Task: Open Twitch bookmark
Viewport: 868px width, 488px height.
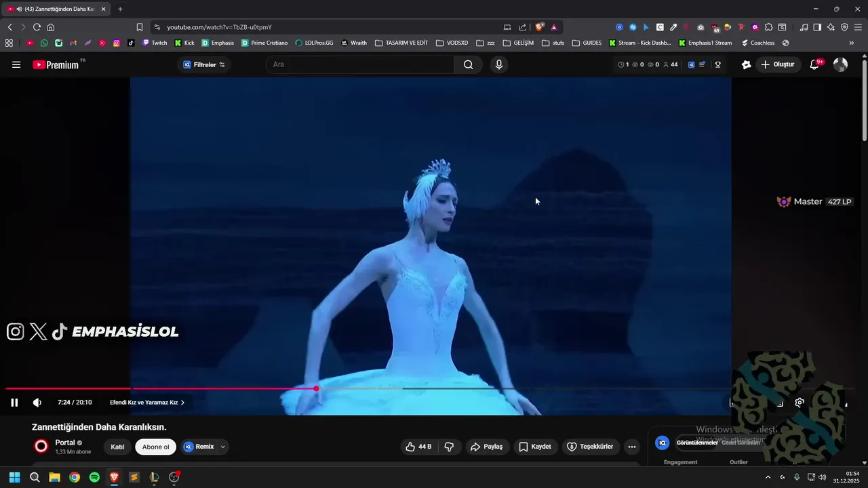Action: [x=155, y=43]
